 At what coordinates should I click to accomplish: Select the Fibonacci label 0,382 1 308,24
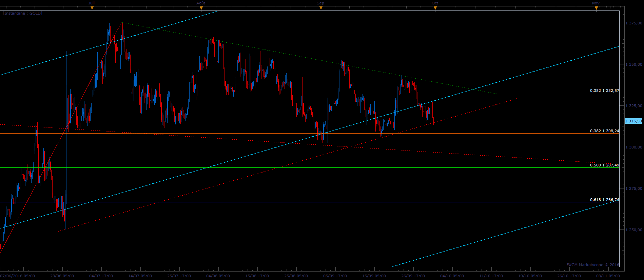[x=605, y=131]
